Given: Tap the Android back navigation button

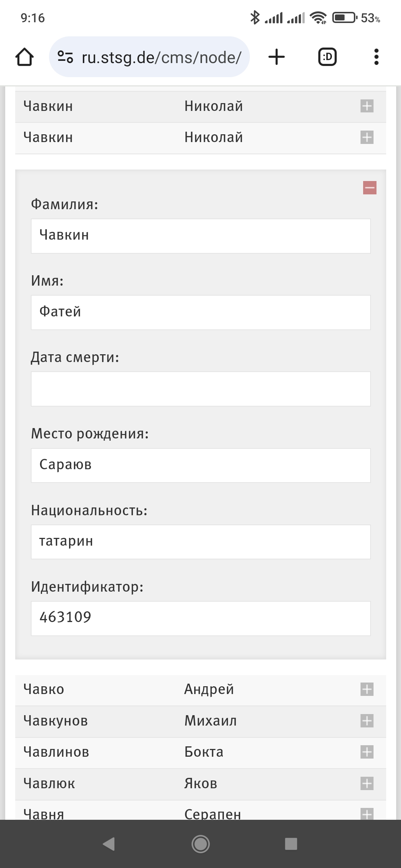Looking at the screenshot, I should pyautogui.click(x=109, y=844).
